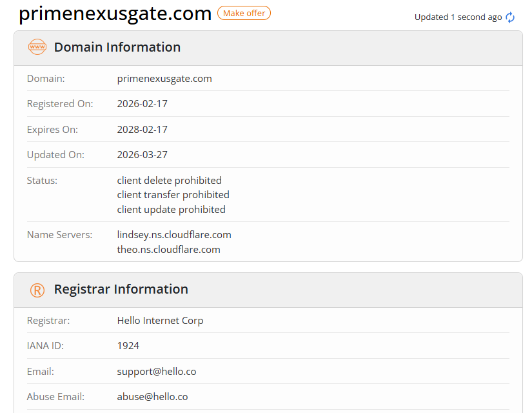The image size is (532, 413).
Task: Select the Registrar Information heading
Action: coord(121,289)
